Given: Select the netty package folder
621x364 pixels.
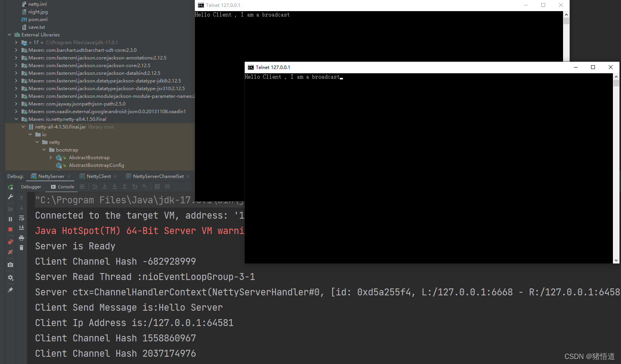Looking at the screenshot, I should click(54, 142).
